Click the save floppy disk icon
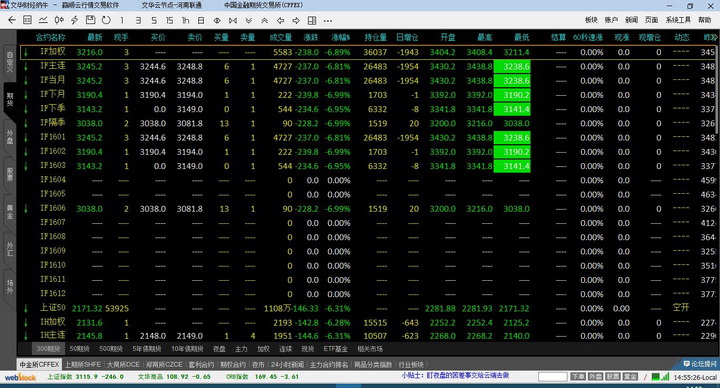 pyautogui.click(x=90, y=20)
